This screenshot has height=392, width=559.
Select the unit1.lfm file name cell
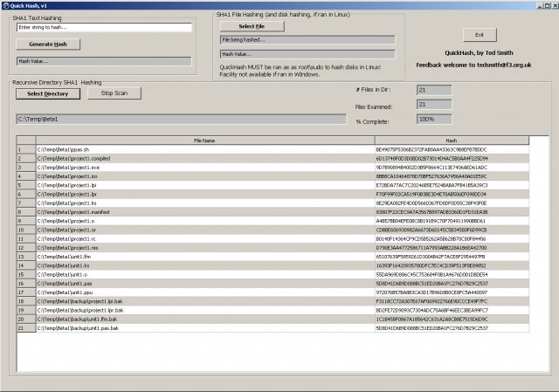[x=205, y=257]
